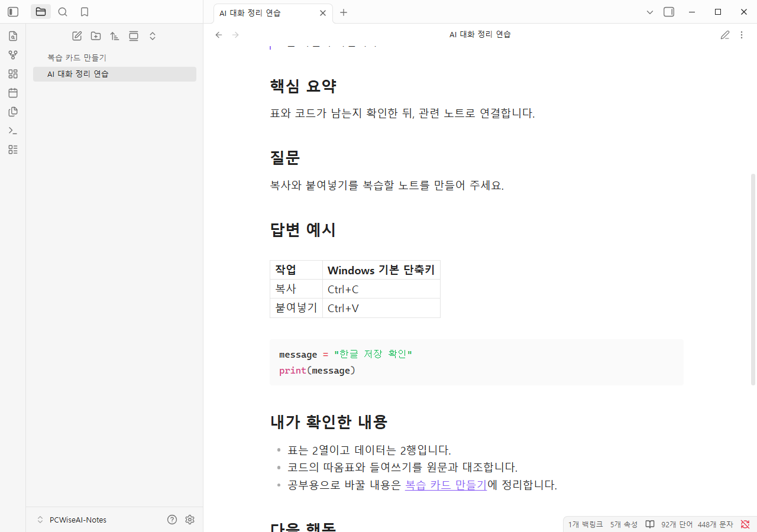Open today's daily note calendar icon

point(13,93)
